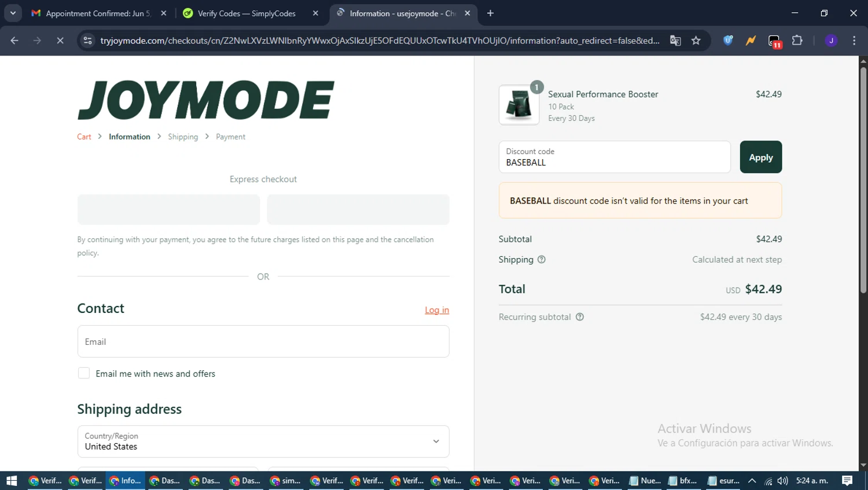The image size is (868, 490).
Task: Close the Appointment Confirmed Gmail tab
Action: (x=164, y=13)
